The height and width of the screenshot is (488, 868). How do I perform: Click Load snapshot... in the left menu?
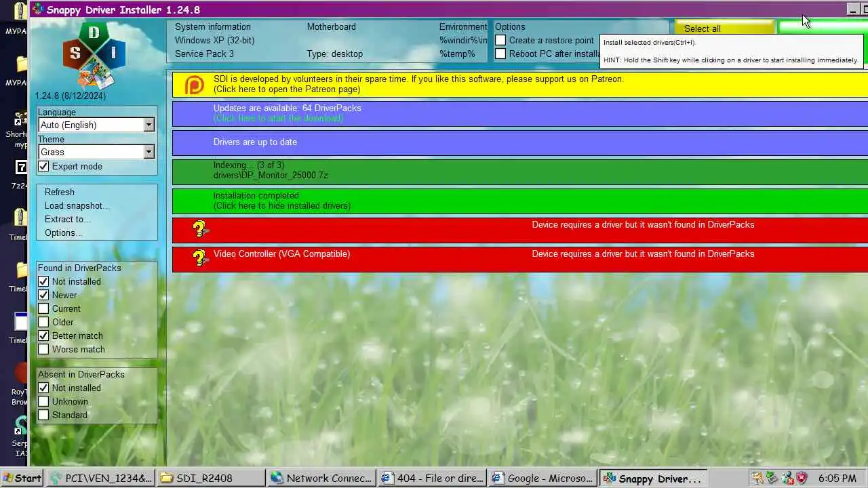(x=77, y=205)
